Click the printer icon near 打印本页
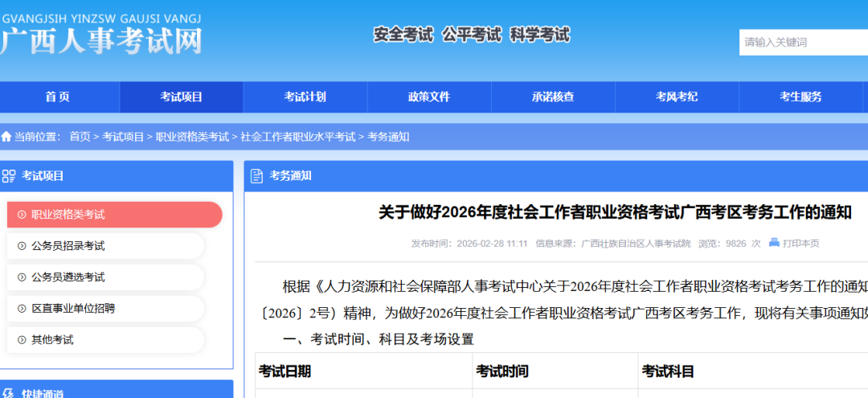 (x=774, y=242)
